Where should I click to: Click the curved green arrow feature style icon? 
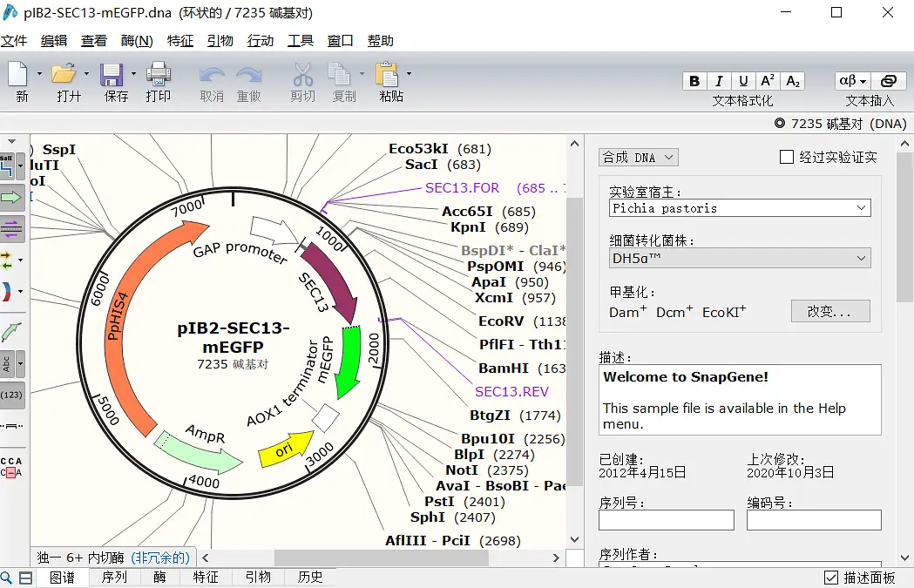(11, 332)
